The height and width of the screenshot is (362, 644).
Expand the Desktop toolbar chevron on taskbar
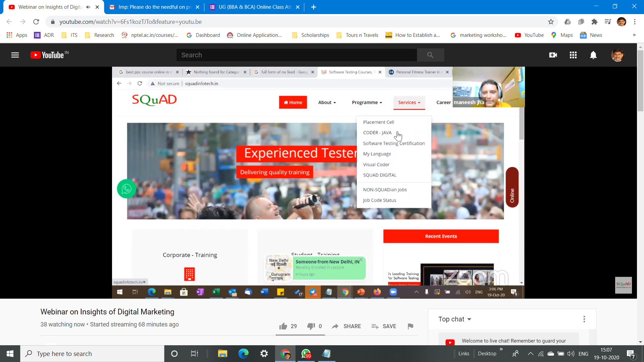click(501, 349)
